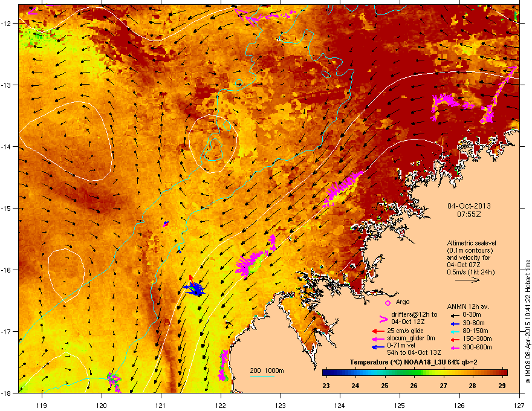The image size is (532, 411).
Task: Click the colorbar tick label 23
Action: coord(326,386)
